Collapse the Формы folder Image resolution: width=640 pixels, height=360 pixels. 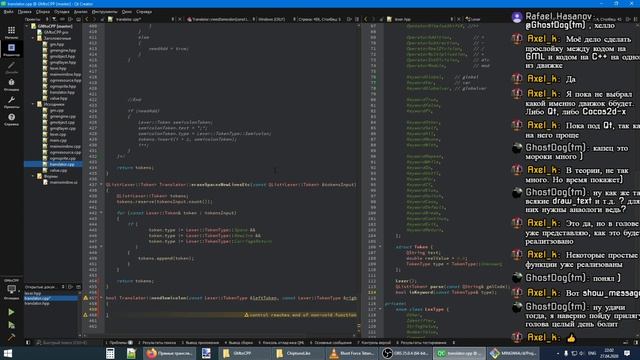click(x=33, y=176)
